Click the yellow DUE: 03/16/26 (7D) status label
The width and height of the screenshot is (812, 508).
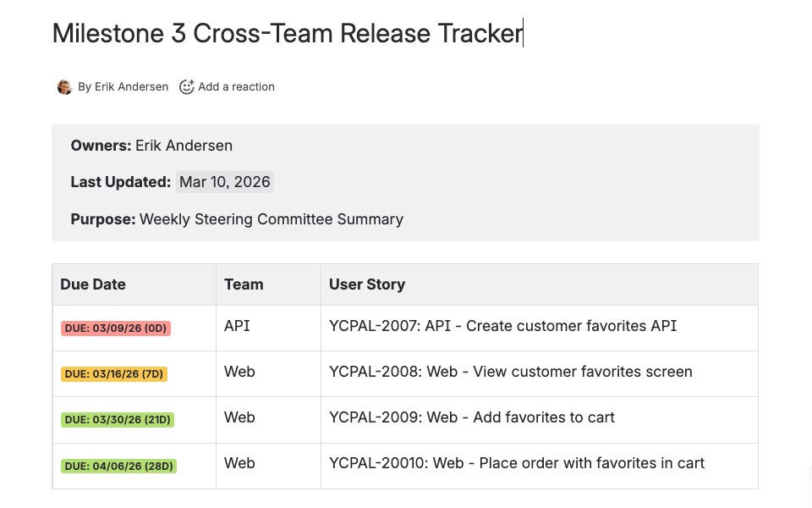[113, 374]
